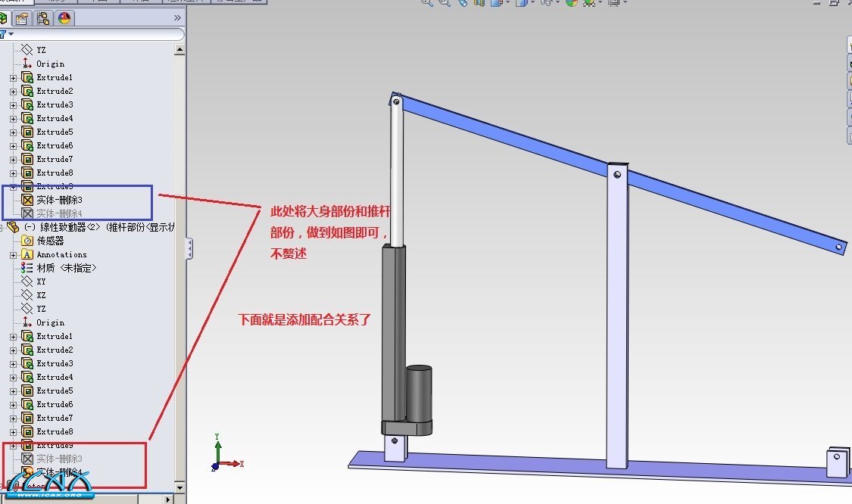The height and width of the screenshot is (504, 852).
Task: Expand Extrude6 under 線性致動器<2>
Action: pos(13,405)
